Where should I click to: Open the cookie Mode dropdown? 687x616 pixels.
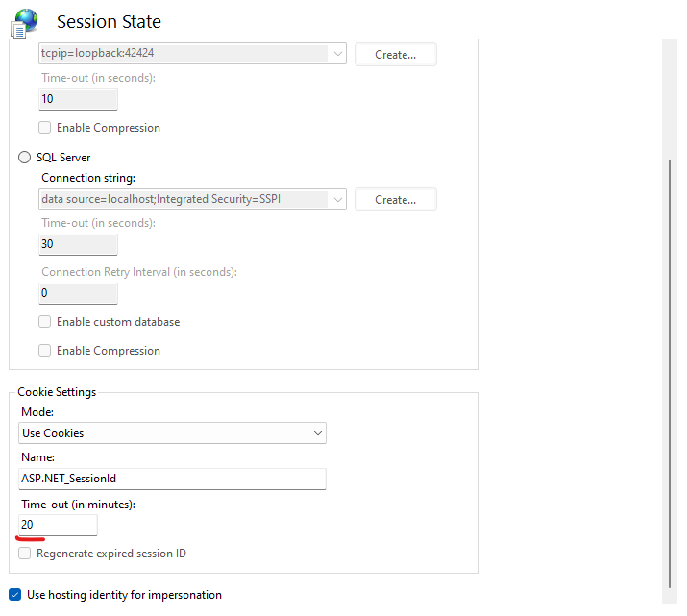coord(173,432)
